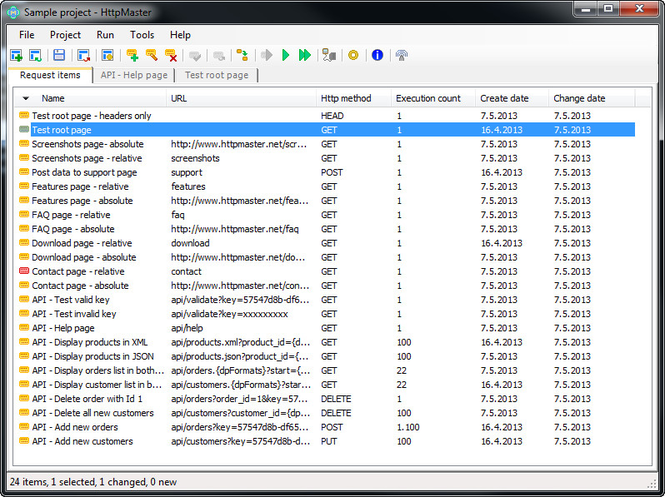Open the File menu
The image size is (665, 497).
27,35
